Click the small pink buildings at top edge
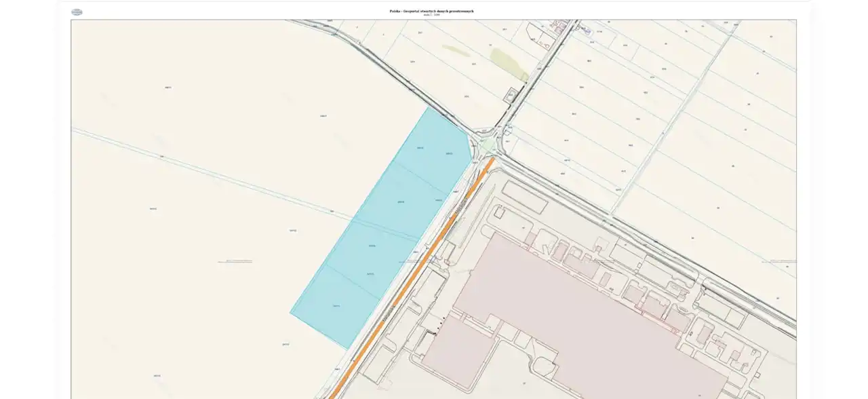The width and height of the screenshot is (868, 399). [x=560, y=26]
